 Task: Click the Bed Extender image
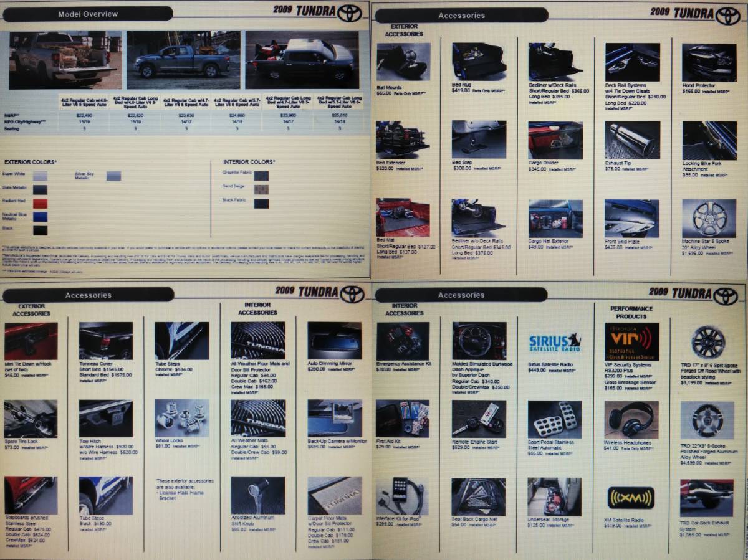click(403, 140)
